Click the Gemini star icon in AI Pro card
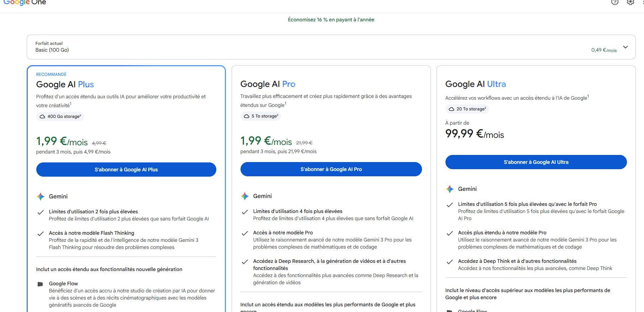The width and height of the screenshot is (644, 312). coord(245,196)
